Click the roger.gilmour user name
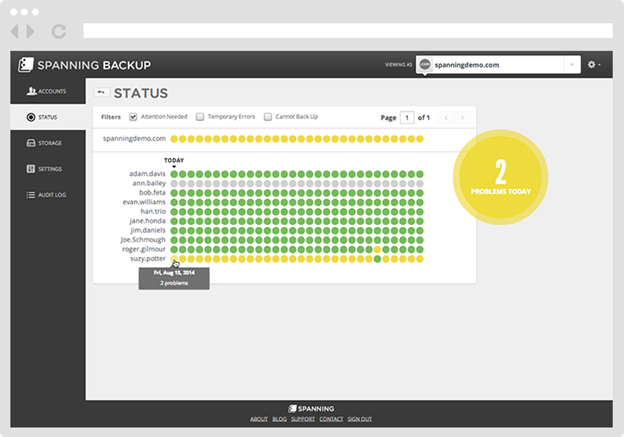The image size is (624, 437). tap(144, 249)
